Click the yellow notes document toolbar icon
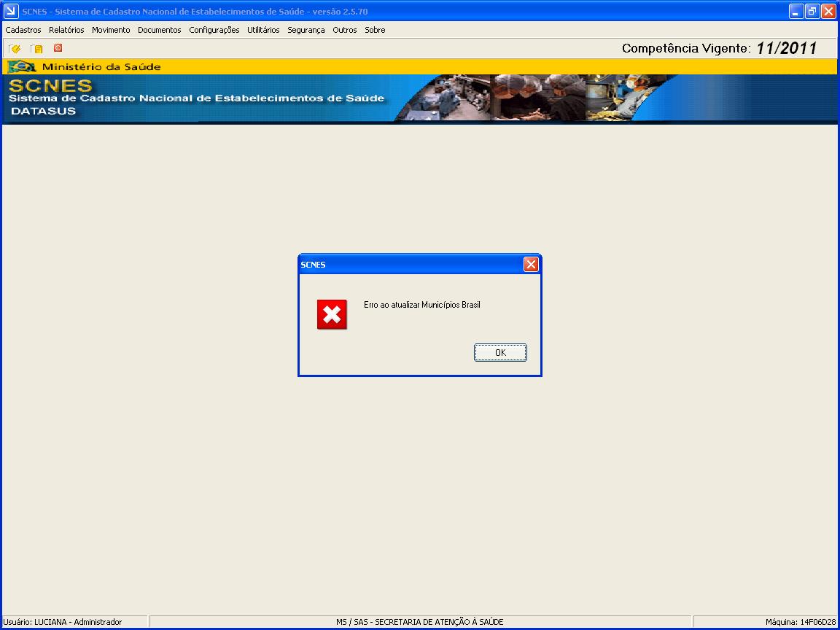 (x=36, y=49)
